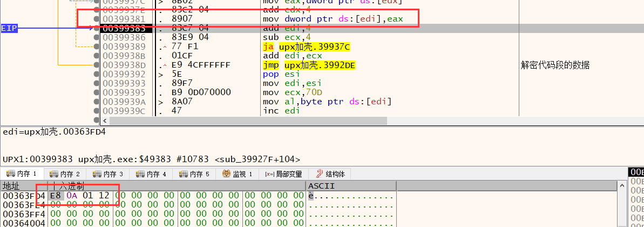Select the 内存 3 tab
Viewport: 644px width, 227px height.
(107, 174)
